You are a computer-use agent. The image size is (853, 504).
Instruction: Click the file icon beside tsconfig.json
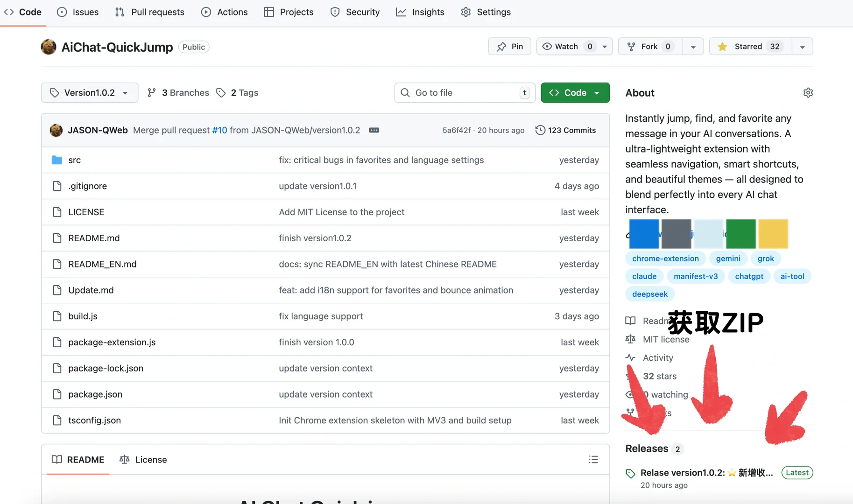(x=57, y=420)
